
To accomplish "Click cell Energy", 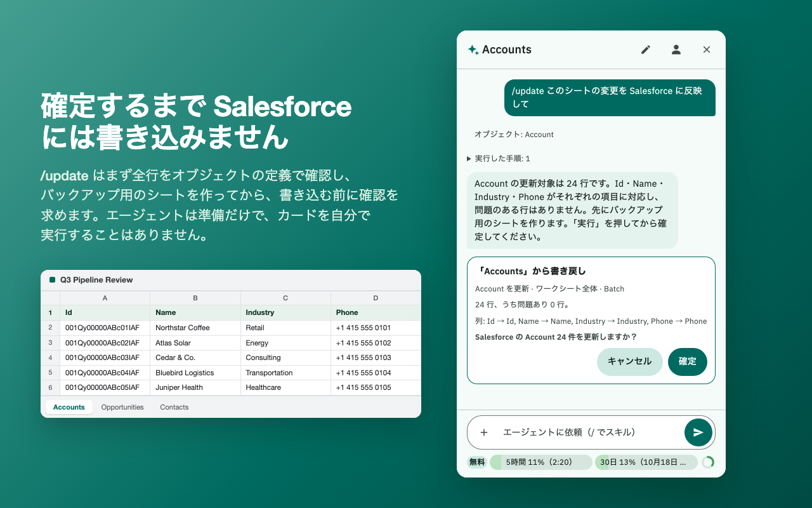I will click(285, 343).
